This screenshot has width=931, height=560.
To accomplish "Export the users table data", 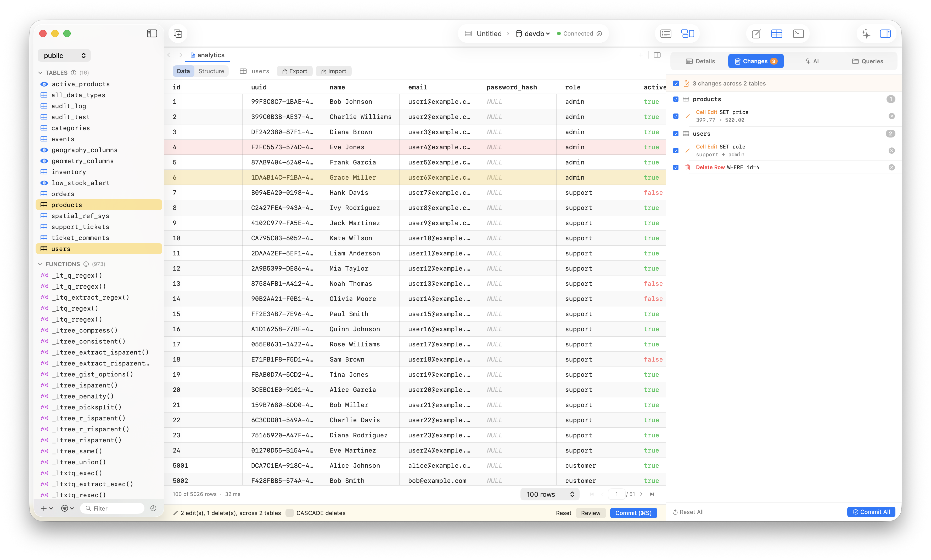I will pyautogui.click(x=295, y=71).
